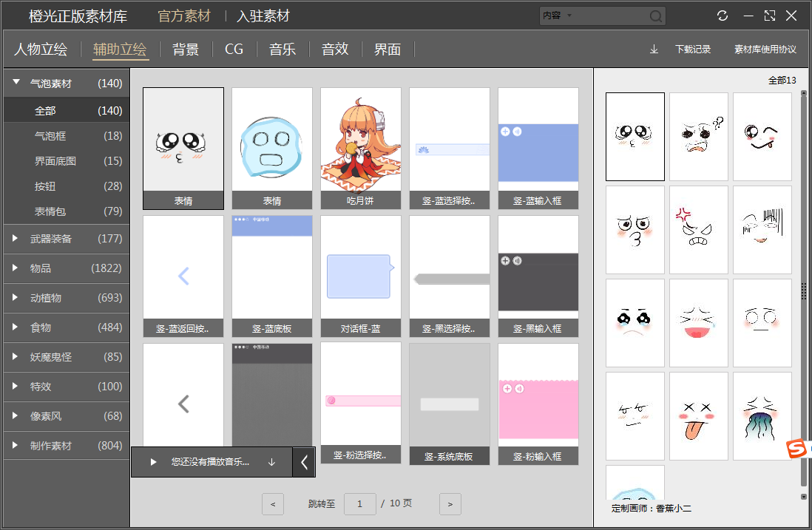Viewport: 812px width, 530px height.
Task: Open the search type 内容 dropdown
Action: [569, 16]
